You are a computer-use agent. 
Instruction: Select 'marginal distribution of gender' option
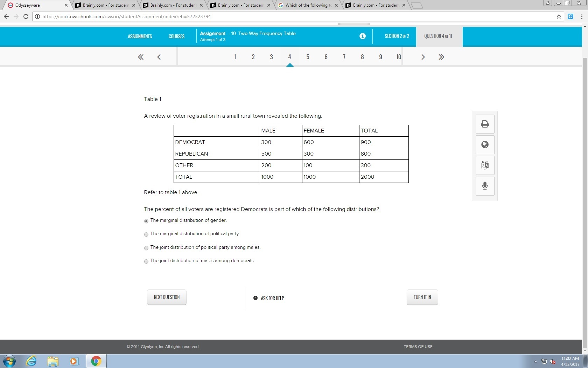pos(146,221)
